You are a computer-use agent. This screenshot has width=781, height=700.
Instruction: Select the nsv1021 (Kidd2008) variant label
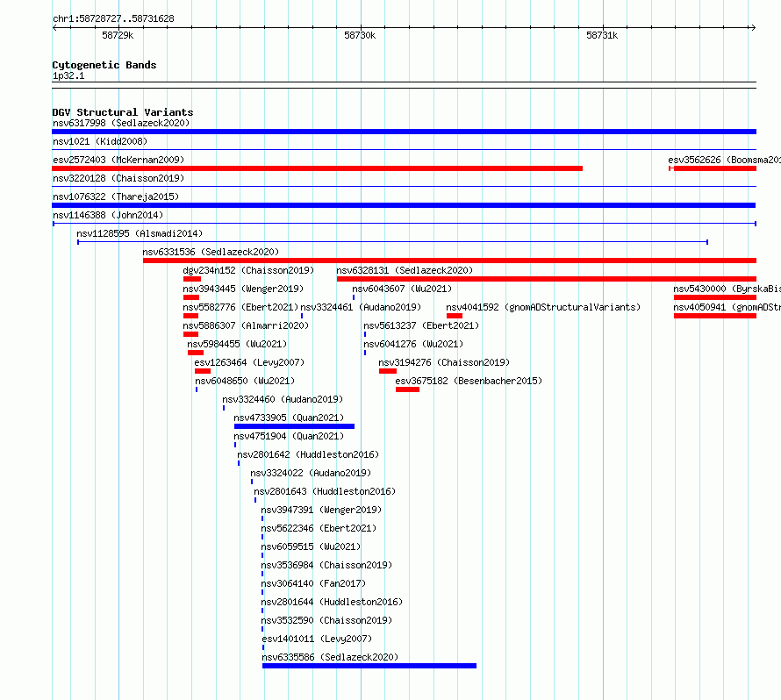click(x=100, y=141)
